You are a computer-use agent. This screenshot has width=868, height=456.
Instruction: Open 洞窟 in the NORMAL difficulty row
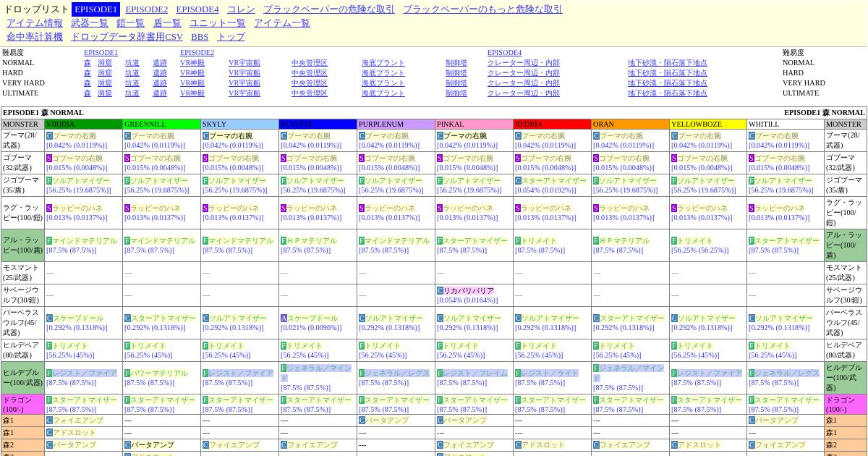[105, 63]
